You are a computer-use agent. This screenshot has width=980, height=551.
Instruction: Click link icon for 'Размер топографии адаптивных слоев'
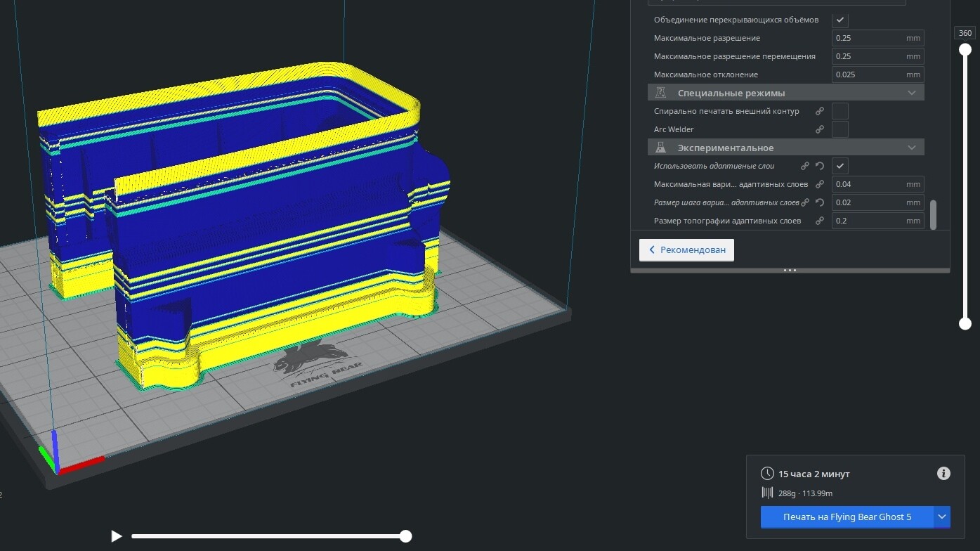(819, 221)
